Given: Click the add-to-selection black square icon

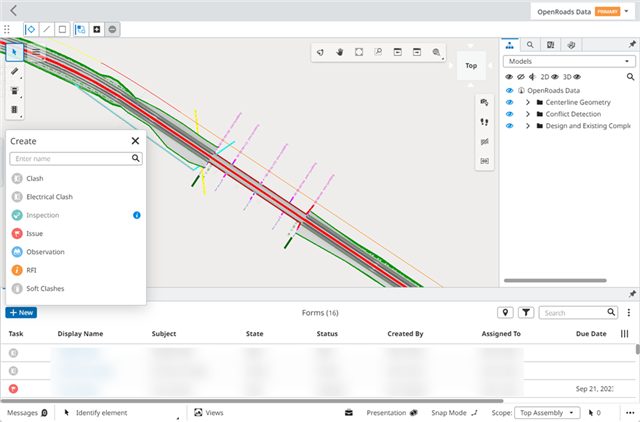Looking at the screenshot, I should pyautogui.click(x=97, y=29).
